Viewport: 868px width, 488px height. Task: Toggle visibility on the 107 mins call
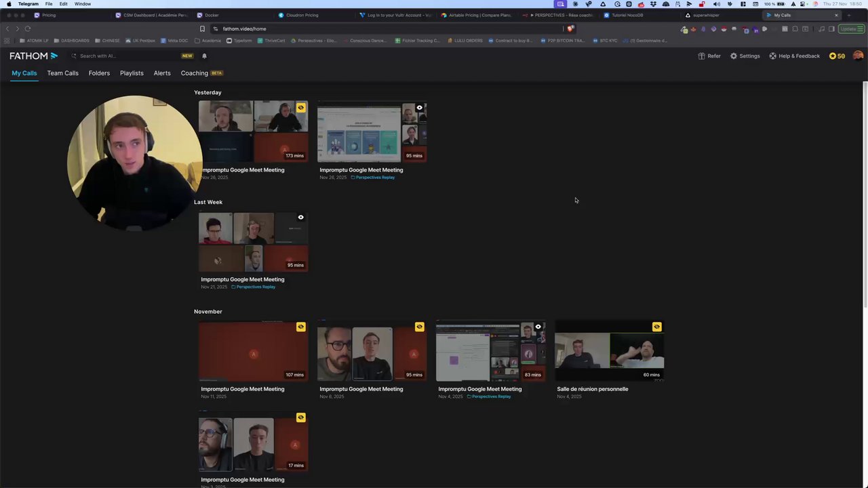[300, 327]
